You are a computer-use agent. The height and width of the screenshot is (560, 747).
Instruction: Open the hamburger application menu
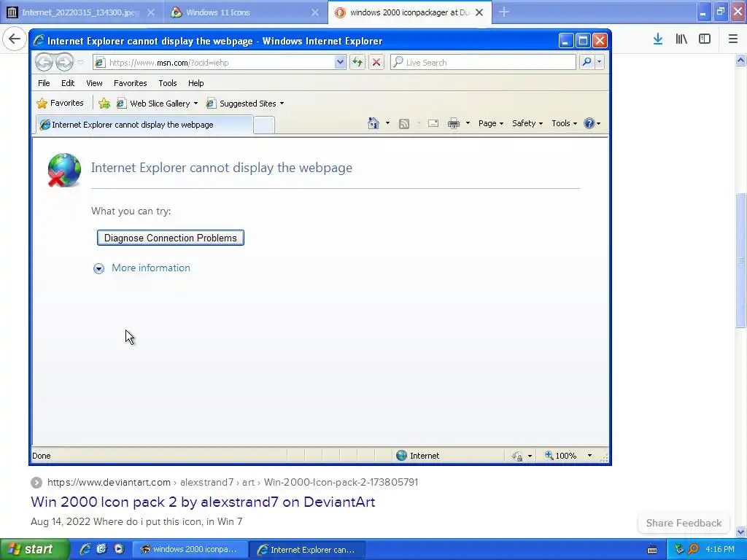732,39
